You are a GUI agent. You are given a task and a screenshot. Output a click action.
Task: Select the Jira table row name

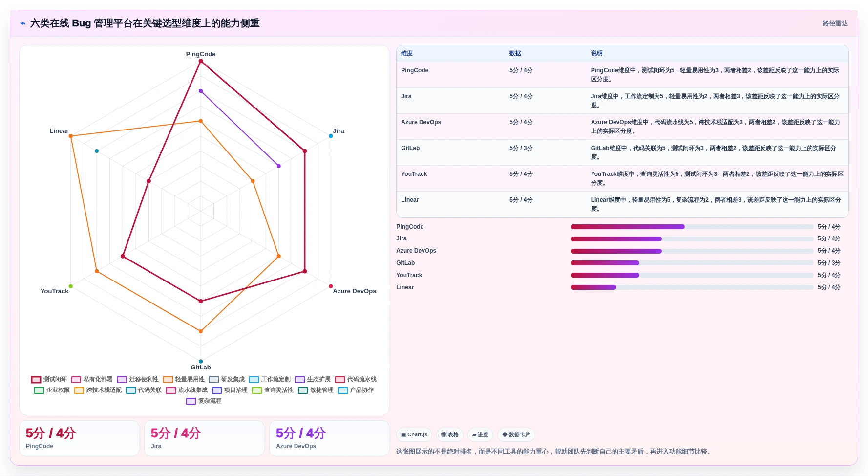(x=406, y=96)
